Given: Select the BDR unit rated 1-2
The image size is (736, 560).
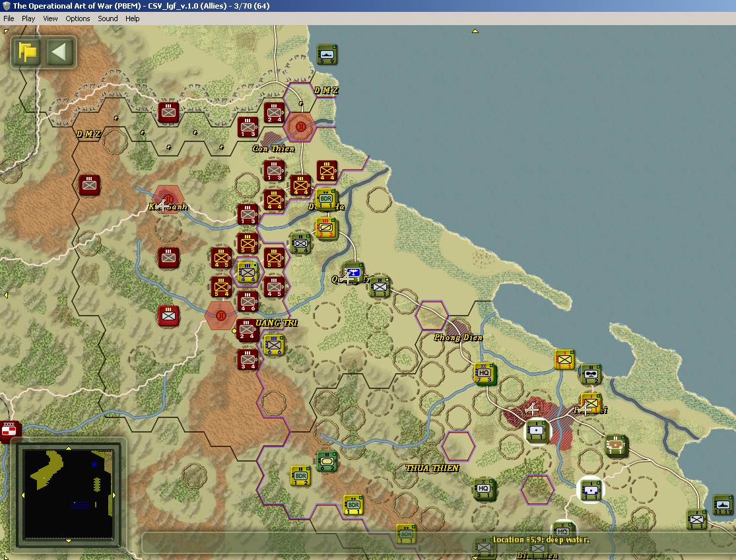Looking at the screenshot, I should click(300, 475).
